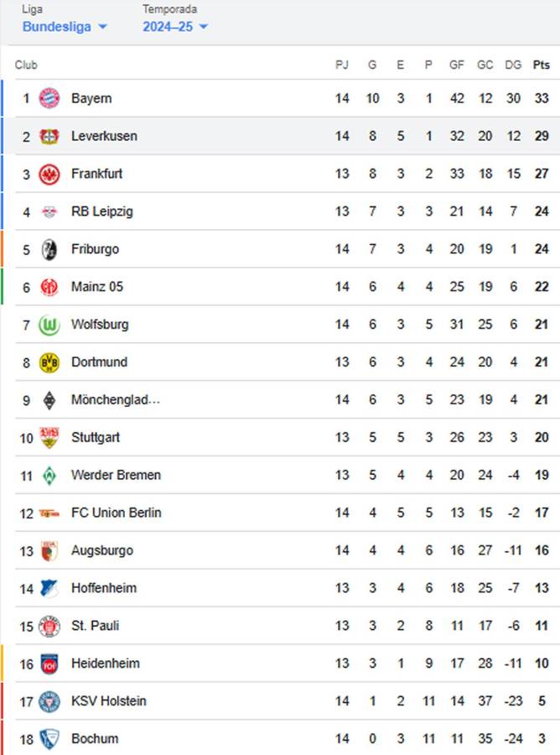Image resolution: width=560 pixels, height=755 pixels.
Task: Click the Mönchengladbach club logo
Action: pyautogui.click(x=49, y=399)
